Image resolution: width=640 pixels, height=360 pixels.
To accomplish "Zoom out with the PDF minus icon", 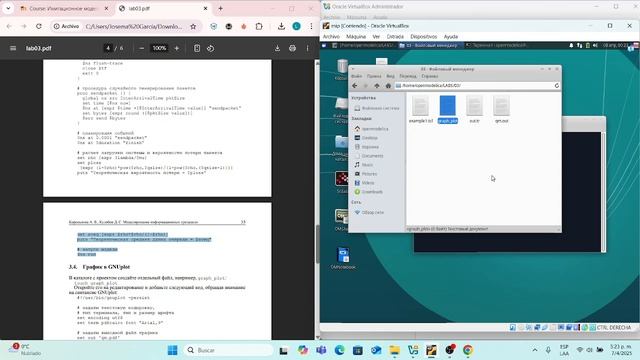I will point(142,48).
